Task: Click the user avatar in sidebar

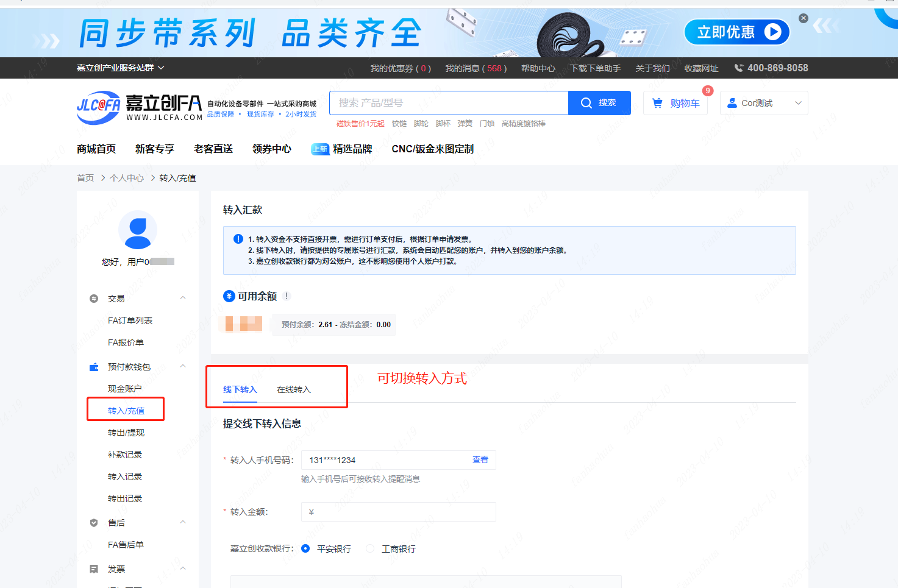Action: [x=138, y=230]
